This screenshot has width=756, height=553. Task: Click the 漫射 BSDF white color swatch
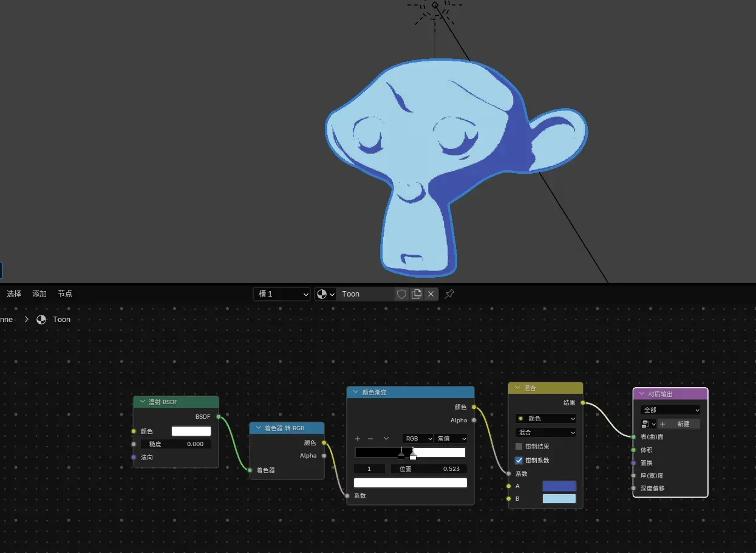pyautogui.click(x=191, y=431)
